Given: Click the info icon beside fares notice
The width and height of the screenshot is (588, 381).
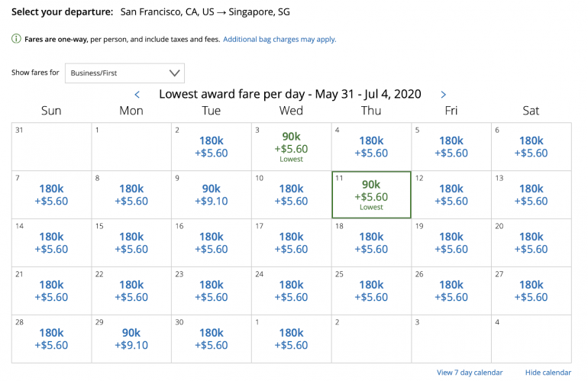Looking at the screenshot, I should point(16,39).
